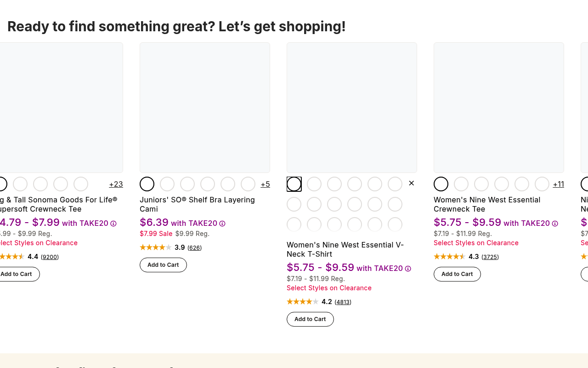Open Nine West Essential Crewneck Tee product image
The image size is (588, 368).
tap(499, 108)
